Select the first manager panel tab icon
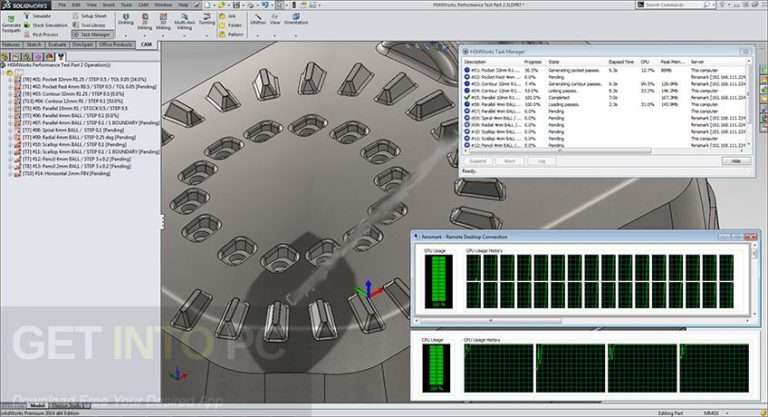Viewport: 768px width, 417px height. 5,57
